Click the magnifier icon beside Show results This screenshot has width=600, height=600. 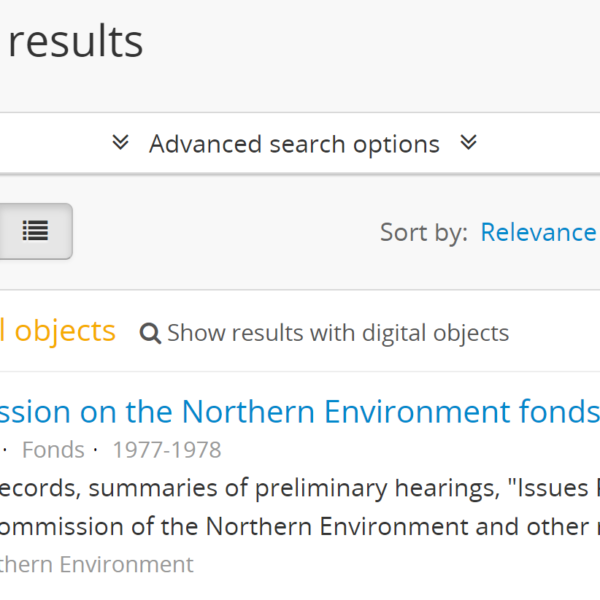tap(150, 333)
